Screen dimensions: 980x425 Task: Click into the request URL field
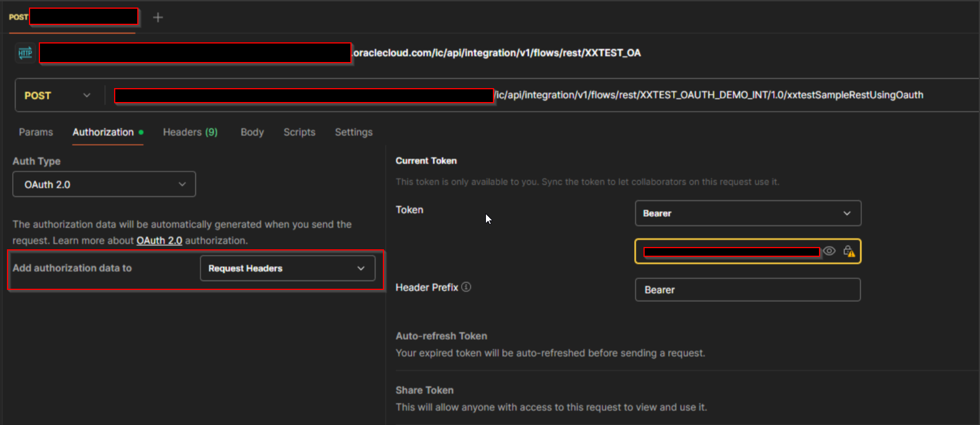542,95
